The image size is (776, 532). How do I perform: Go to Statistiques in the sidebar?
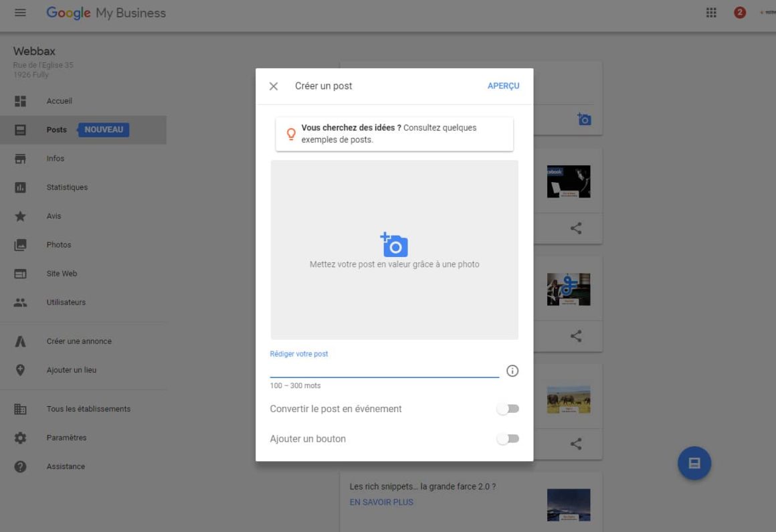click(x=67, y=187)
